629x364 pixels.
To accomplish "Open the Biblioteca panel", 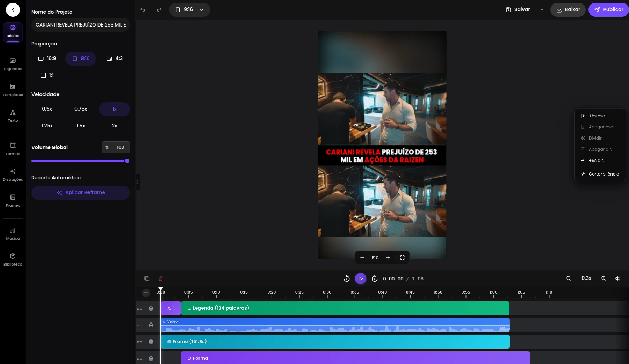I will pos(13,259).
